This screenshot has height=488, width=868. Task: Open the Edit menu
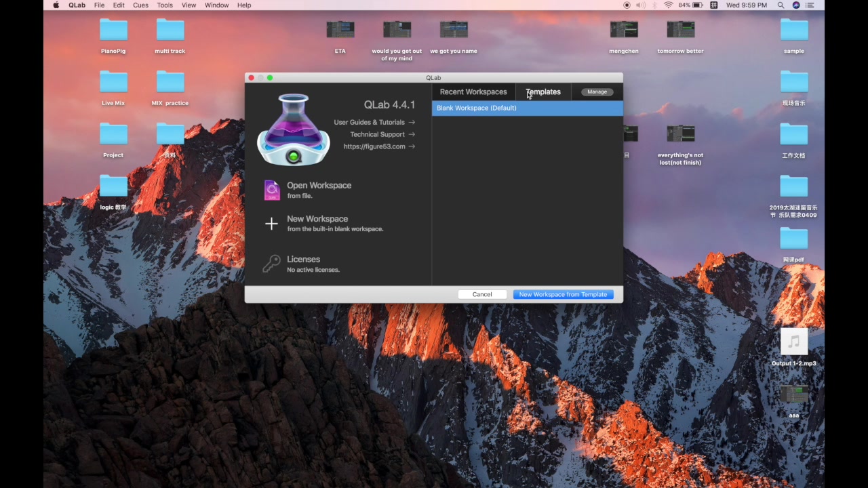[119, 5]
